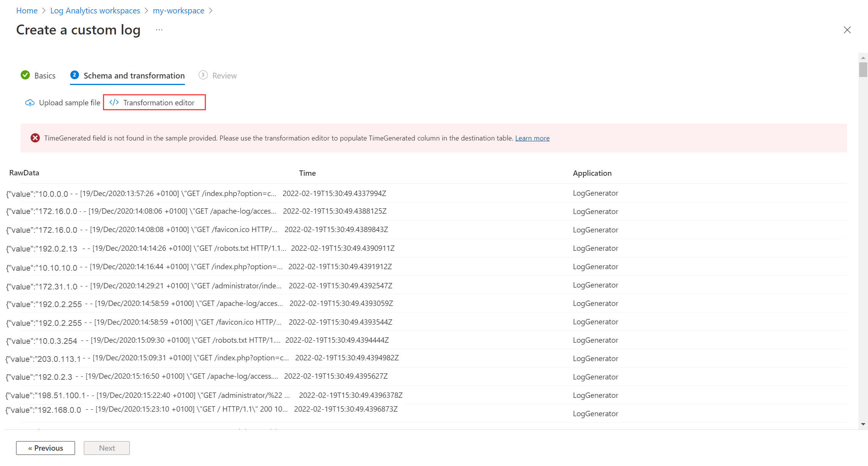Click the step 2 circle icon
Viewport: 868px width, 466px height.
[x=75, y=75]
